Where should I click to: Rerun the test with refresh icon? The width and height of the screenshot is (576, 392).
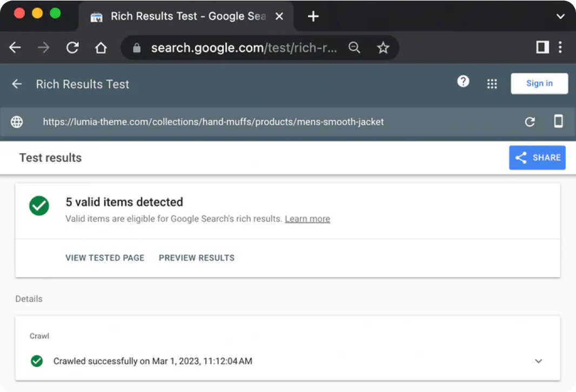click(530, 122)
